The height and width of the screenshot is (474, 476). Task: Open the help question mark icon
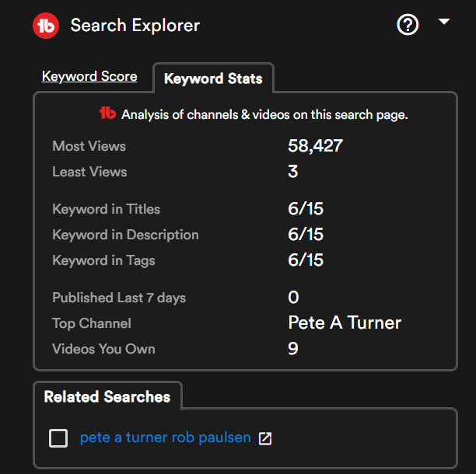(x=408, y=25)
